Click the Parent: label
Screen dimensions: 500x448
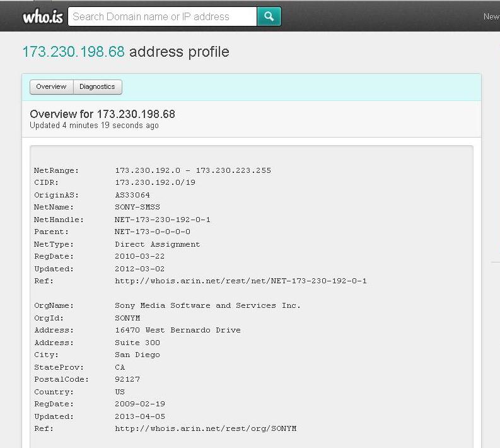coord(51,232)
